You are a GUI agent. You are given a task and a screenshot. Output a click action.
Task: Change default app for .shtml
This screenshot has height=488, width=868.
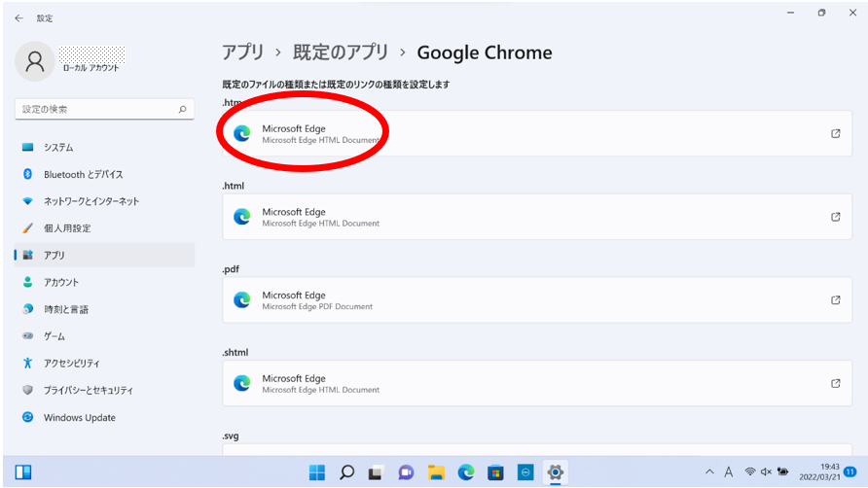[537, 383]
